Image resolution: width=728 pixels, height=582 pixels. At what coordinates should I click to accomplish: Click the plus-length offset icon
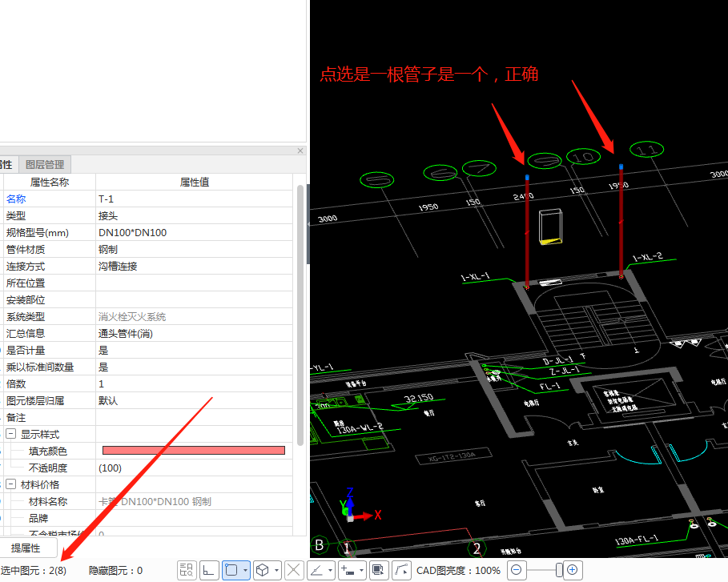[348, 570]
